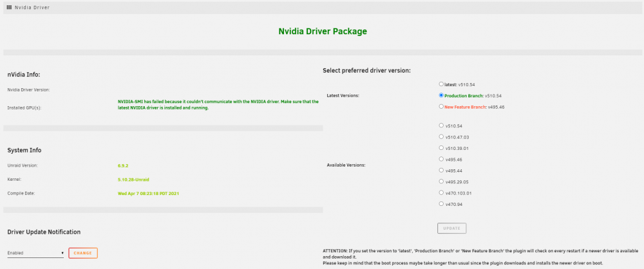This screenshot has height=269, width=644.
Task: Select driver version v470.103.01
Action: pos(441,192)
